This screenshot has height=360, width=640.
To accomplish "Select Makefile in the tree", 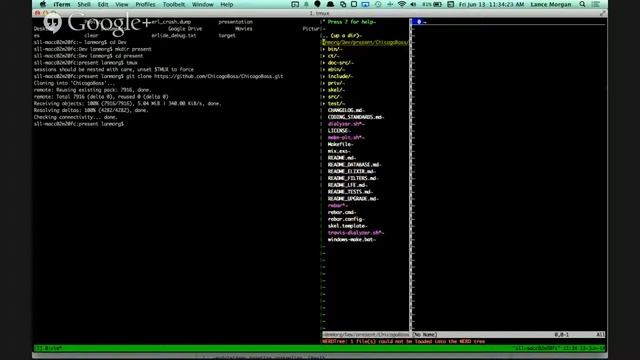I will 340,144.
